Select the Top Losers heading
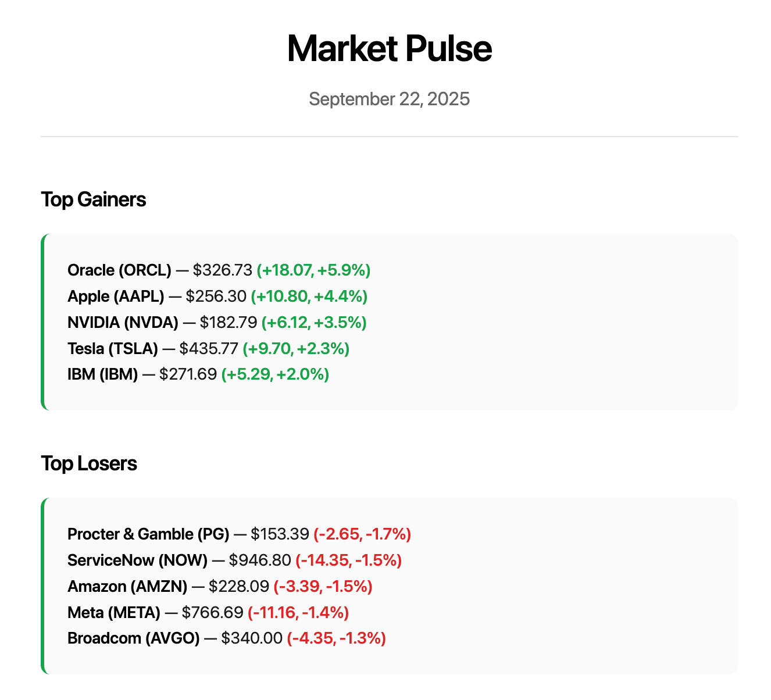The image size is (771, 700). coord(89,463)
